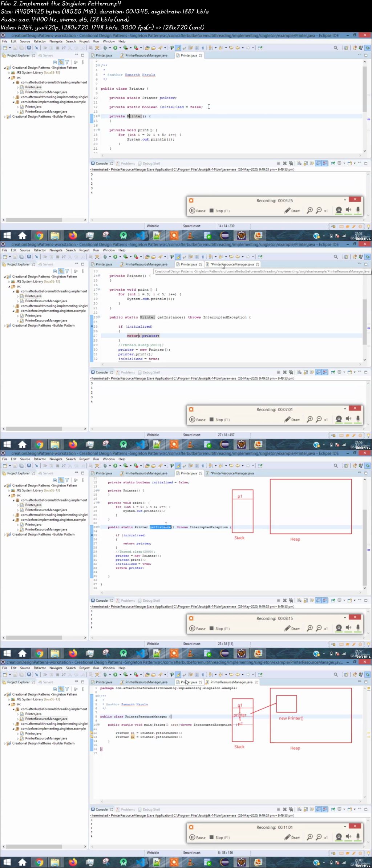The width and height of the screenshot is (372, 868).
Task: Open Problems tab in the Recording 00:08:15 frame
Action: tap(125, 601)
